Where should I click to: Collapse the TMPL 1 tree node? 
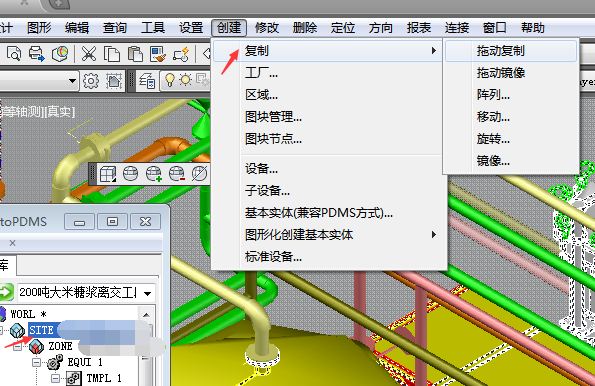coord(55,378)
